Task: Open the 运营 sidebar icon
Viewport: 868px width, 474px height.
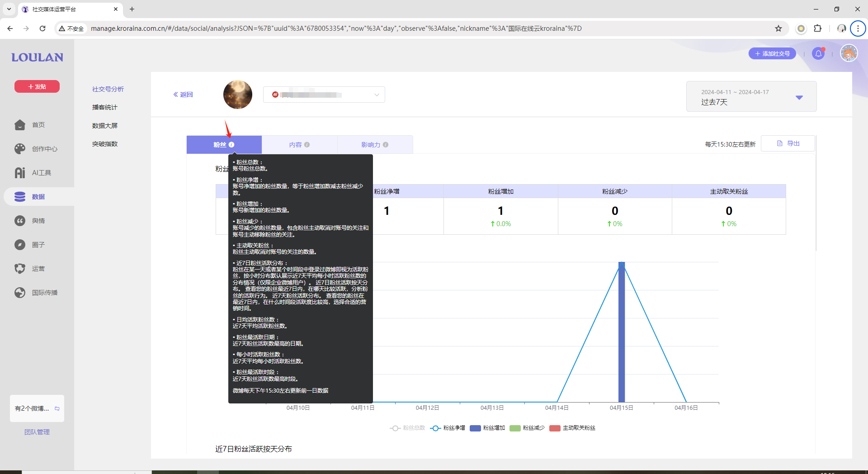Action: pos(20,269)
